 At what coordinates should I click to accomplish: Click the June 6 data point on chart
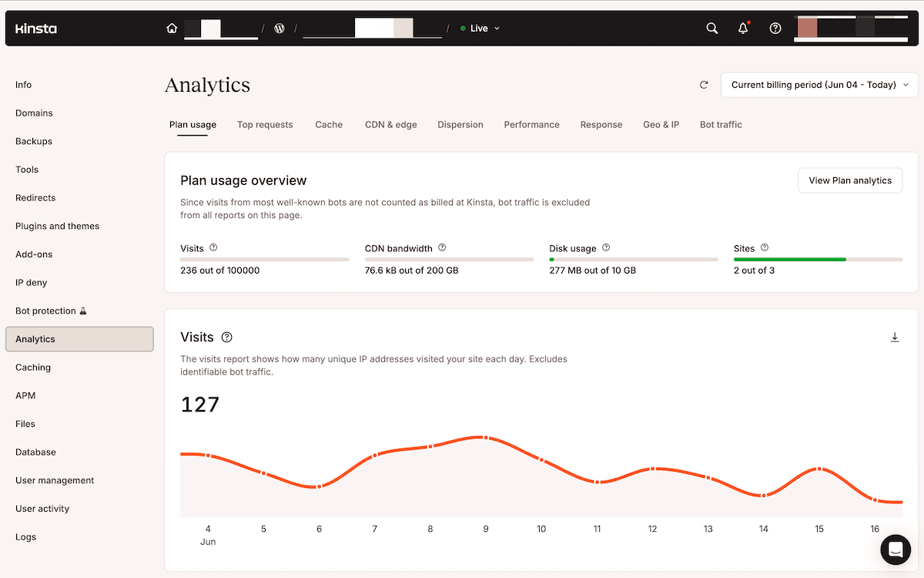coord(319,486)
